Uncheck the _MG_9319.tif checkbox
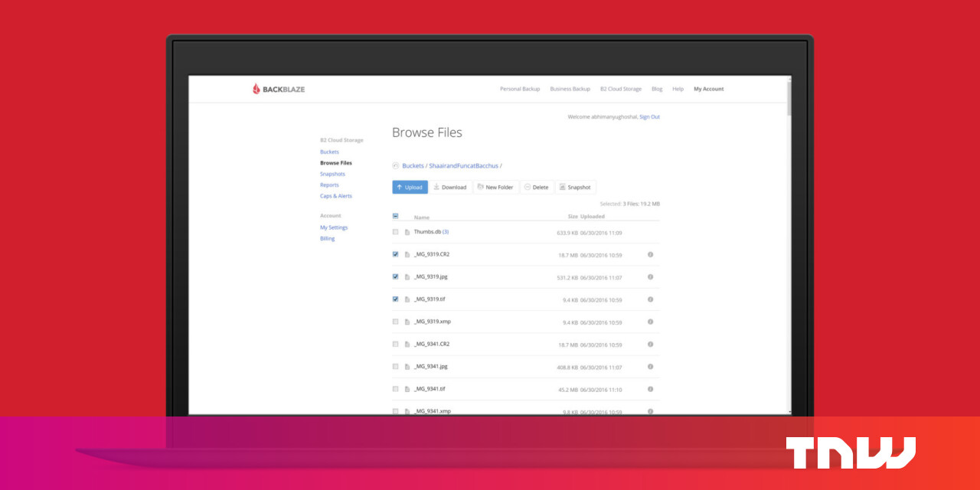This screenshot has height=490, width=980. pos(395,299)
